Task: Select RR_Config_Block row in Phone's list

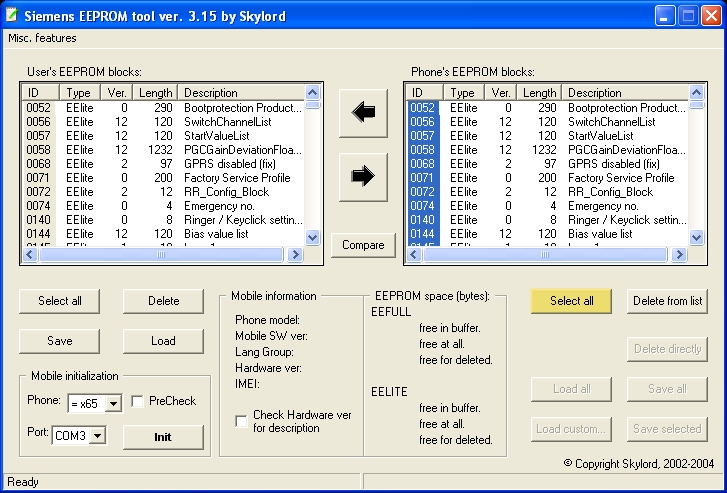Action: [548, 192]
